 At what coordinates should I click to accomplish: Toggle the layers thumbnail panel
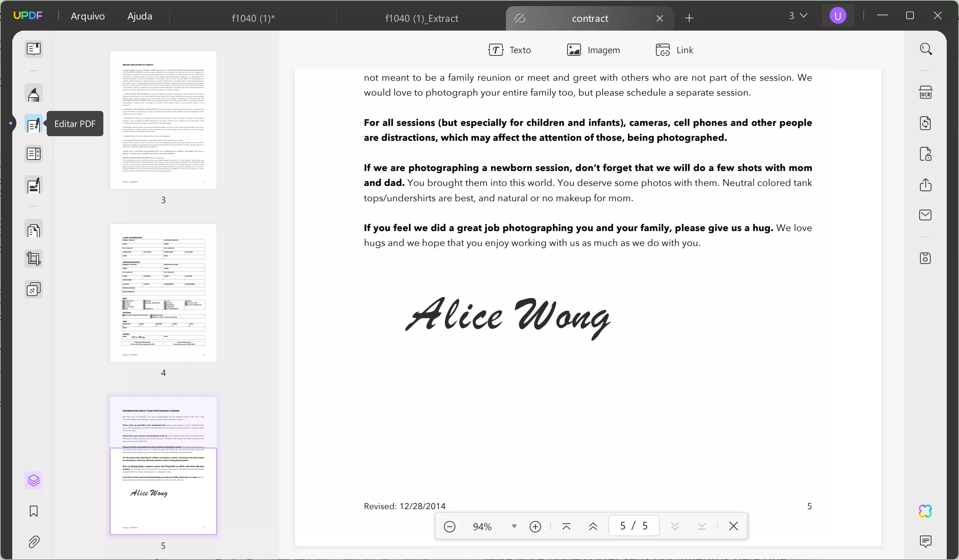pyautogui.click(x=34, y=480)
